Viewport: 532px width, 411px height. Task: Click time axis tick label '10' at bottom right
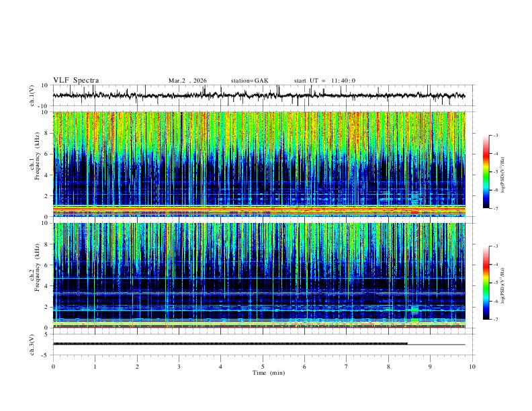click(472, 367)
